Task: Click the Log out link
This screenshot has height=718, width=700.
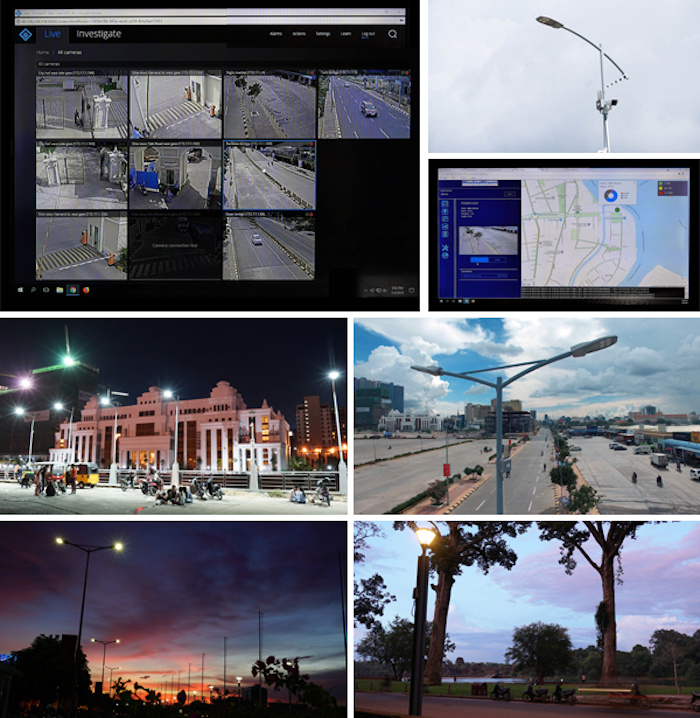Action: pyautogui.click(x=368, y=34)
